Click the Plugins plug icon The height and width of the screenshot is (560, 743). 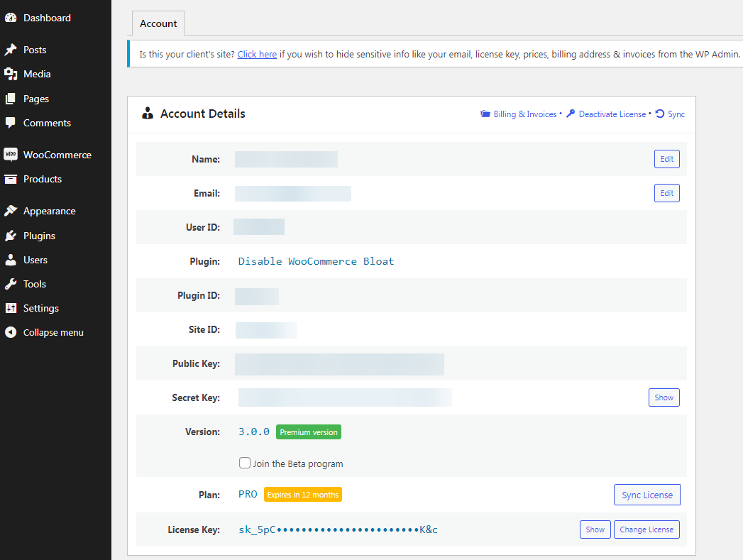[x=11, y=236]
